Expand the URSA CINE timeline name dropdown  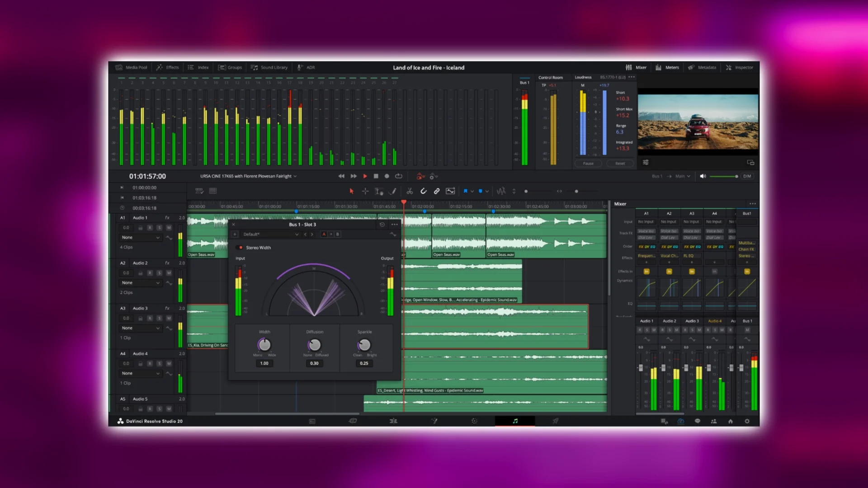tap(295, 176)
